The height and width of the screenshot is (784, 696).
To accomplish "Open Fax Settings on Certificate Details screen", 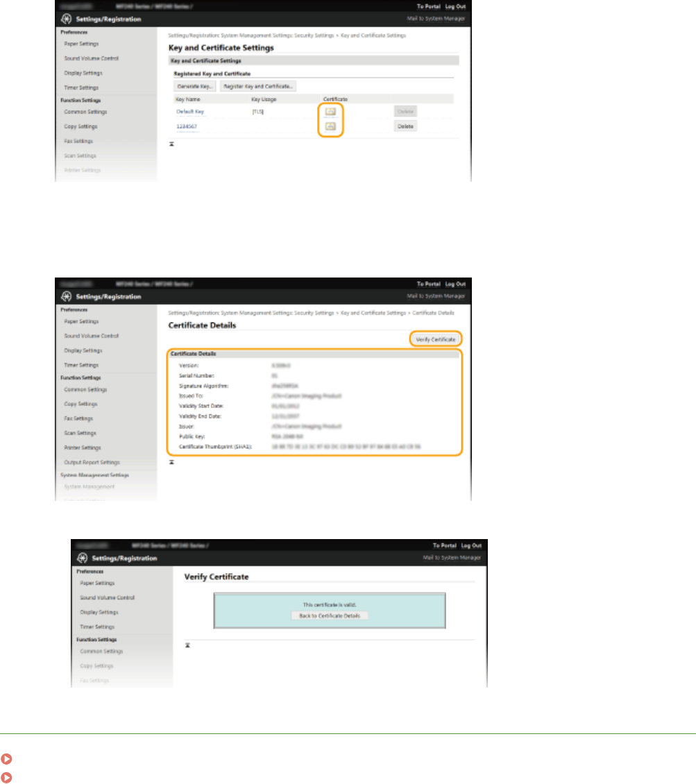I will click(x=78, y=418).
